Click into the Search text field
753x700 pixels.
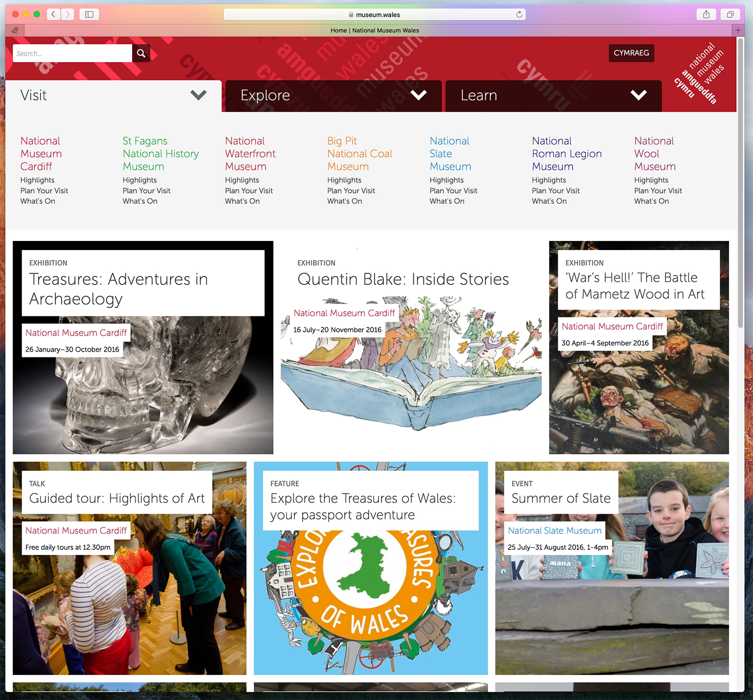click(x=72, y=53)
